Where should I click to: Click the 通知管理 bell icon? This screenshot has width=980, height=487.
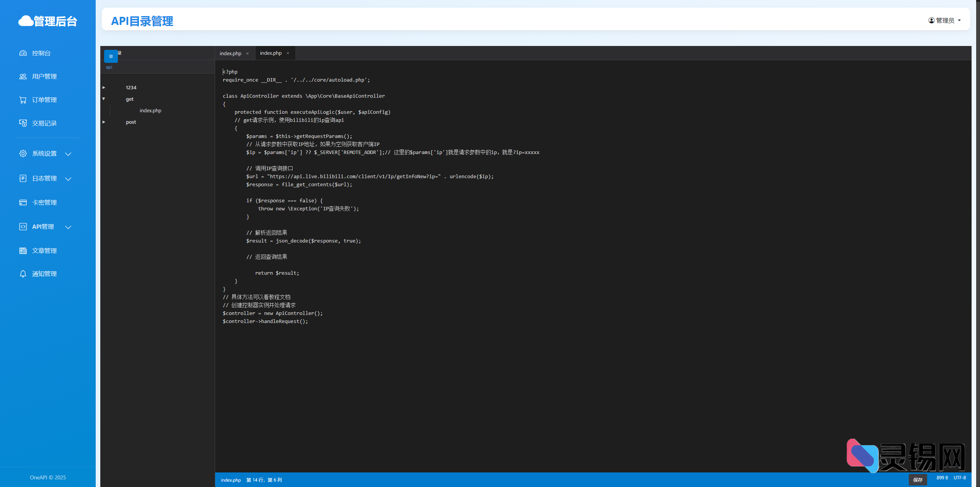pyautogui.click(x=23, y=274)
